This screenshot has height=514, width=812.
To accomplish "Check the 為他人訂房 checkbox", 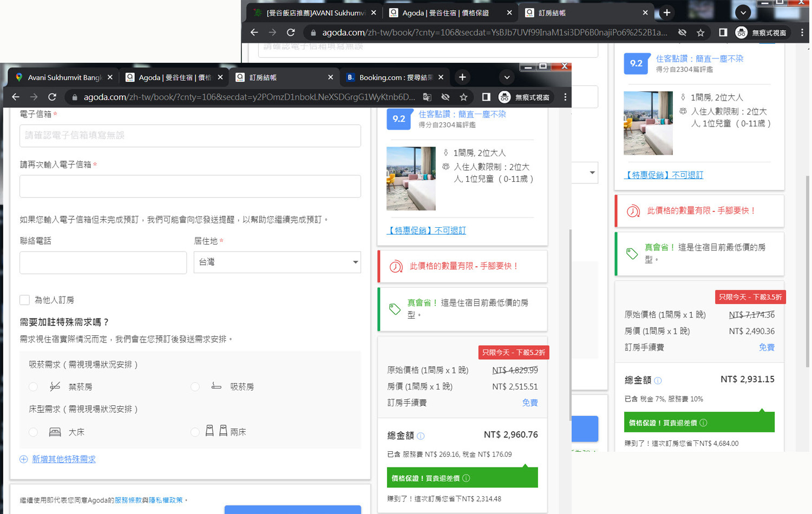I will tap(24, 300).
